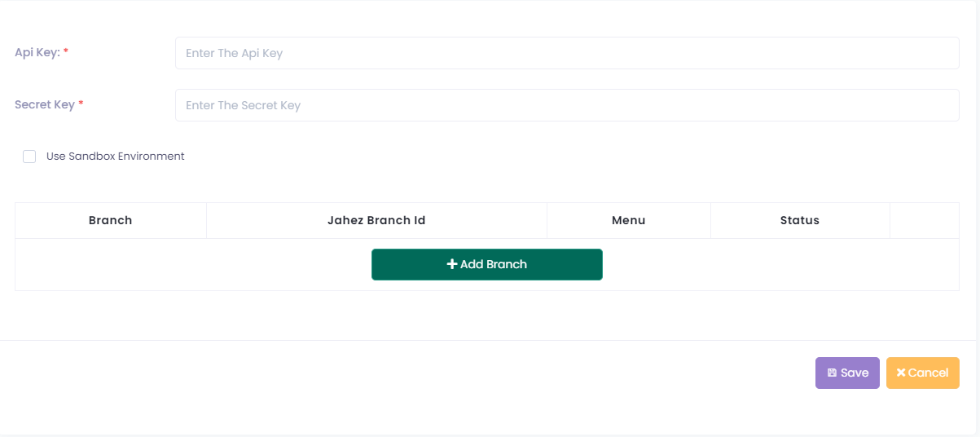The image size is (980, 437).
Task: Select the Status column header
Action: click(x=800, y=220)
